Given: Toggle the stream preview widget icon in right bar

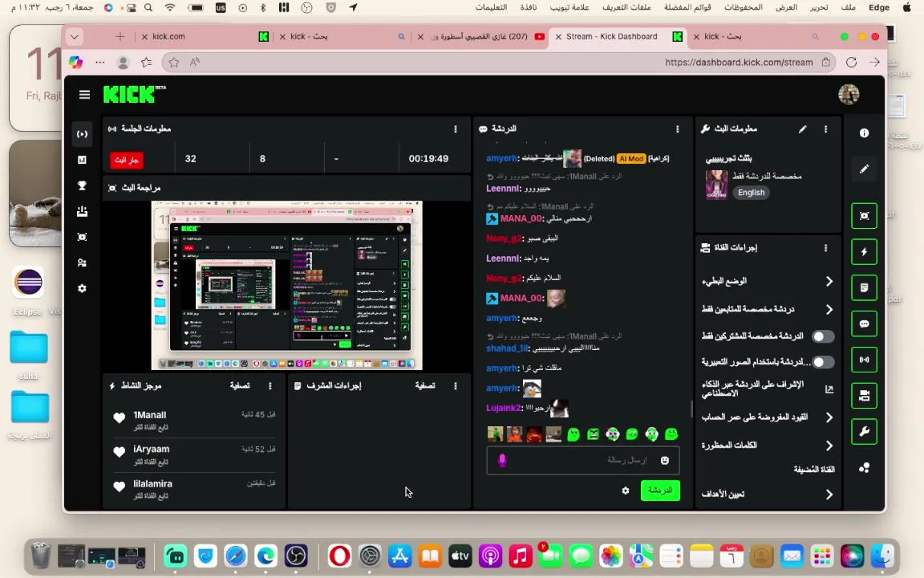Looking at the screenshot, I should tap(864, 216).
